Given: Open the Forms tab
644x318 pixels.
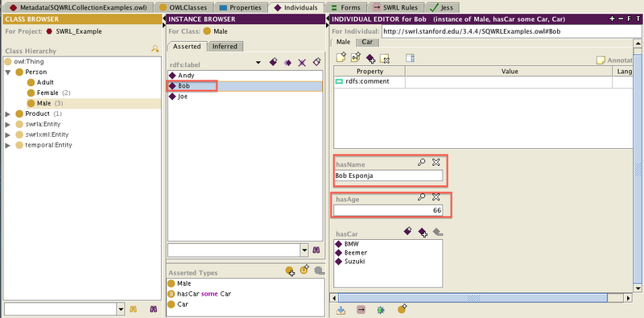Looking at the screenshot, I should point(345,7).
